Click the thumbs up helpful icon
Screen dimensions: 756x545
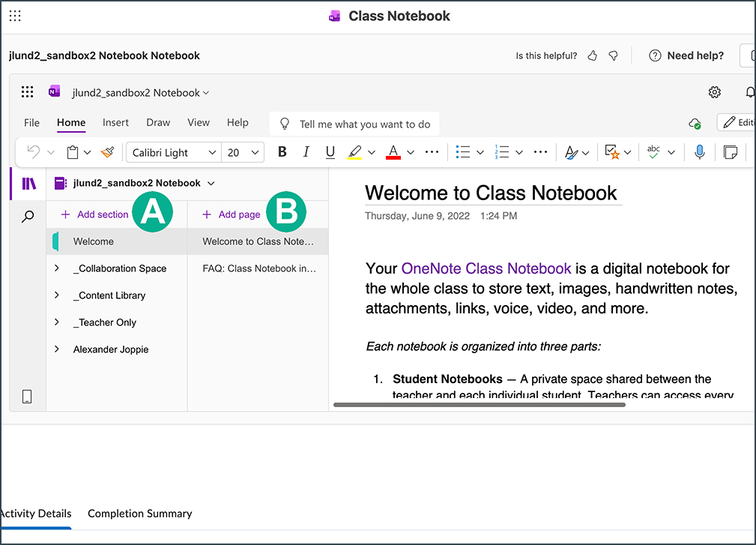tap(593, 56)
